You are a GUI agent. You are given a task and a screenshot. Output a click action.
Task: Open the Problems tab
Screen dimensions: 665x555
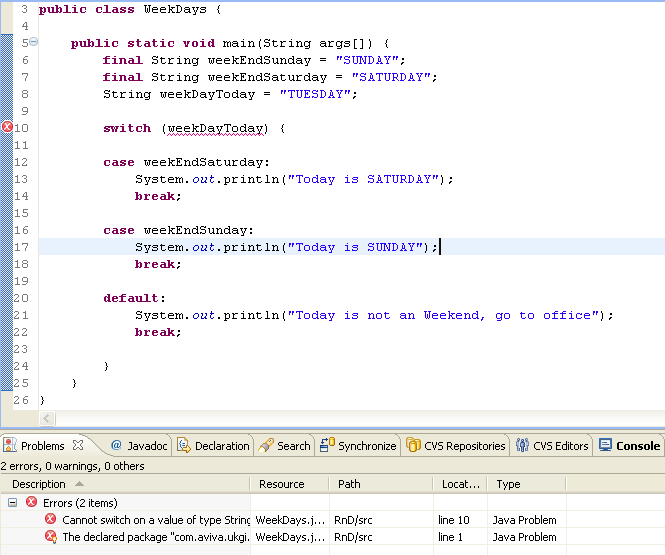tap(42, 446)
